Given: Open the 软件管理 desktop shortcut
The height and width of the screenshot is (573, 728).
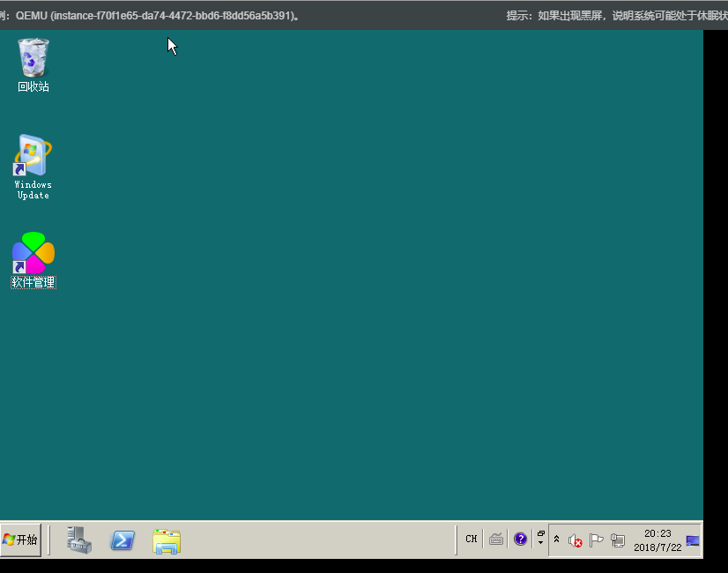Looking at the screenshot, I should pyautogui.click(x=33, y=256).
